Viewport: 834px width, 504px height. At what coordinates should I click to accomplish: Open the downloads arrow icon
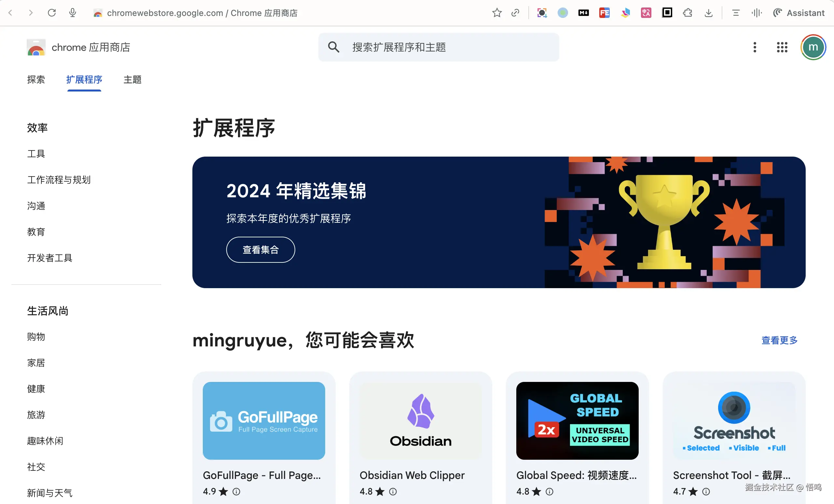(708, 13)
